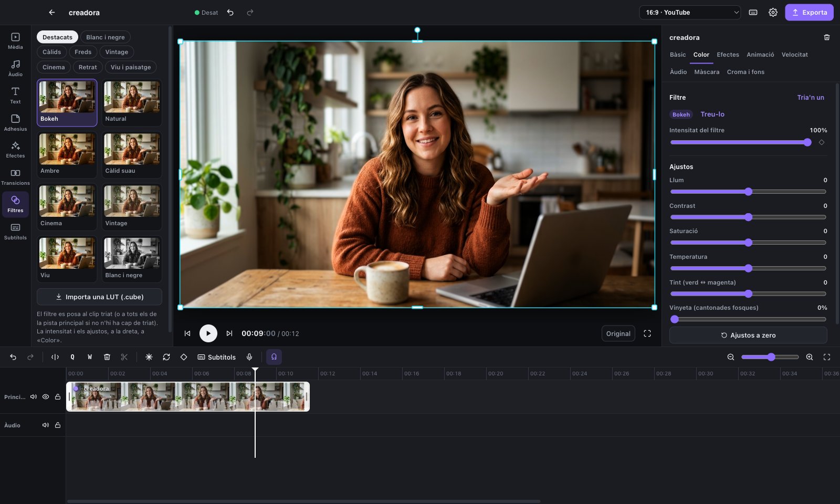Lock the Àudio track
The image size is (840, 504).
pos(58,425)
